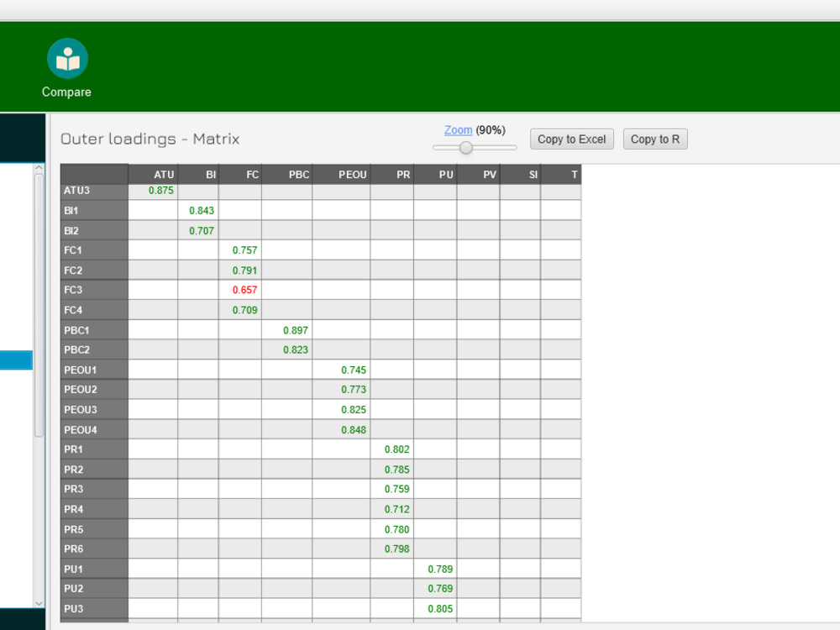Screen dimensions: 840x630
Task: Click the PU column header
Action: click(x=445, y=174)
